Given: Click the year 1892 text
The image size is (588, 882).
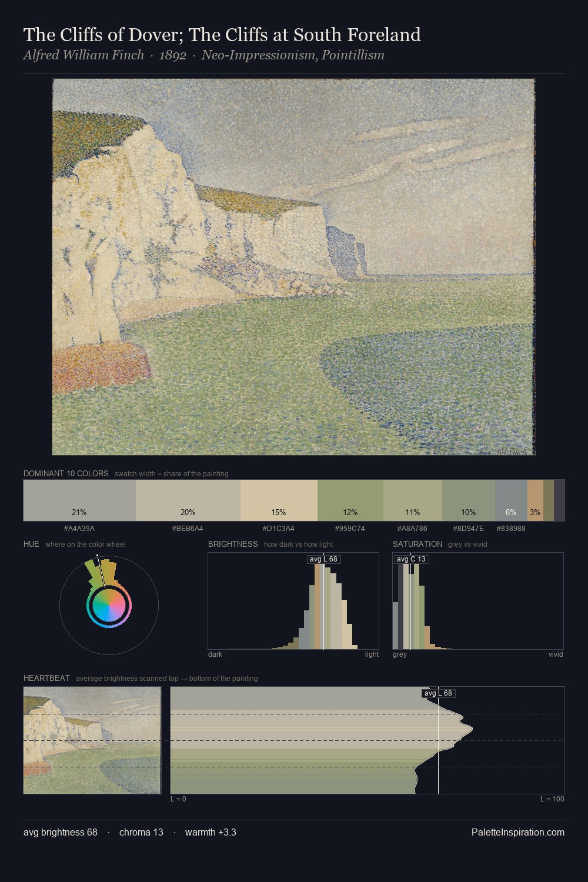Looking at the screenshot, I should (173, 55).
